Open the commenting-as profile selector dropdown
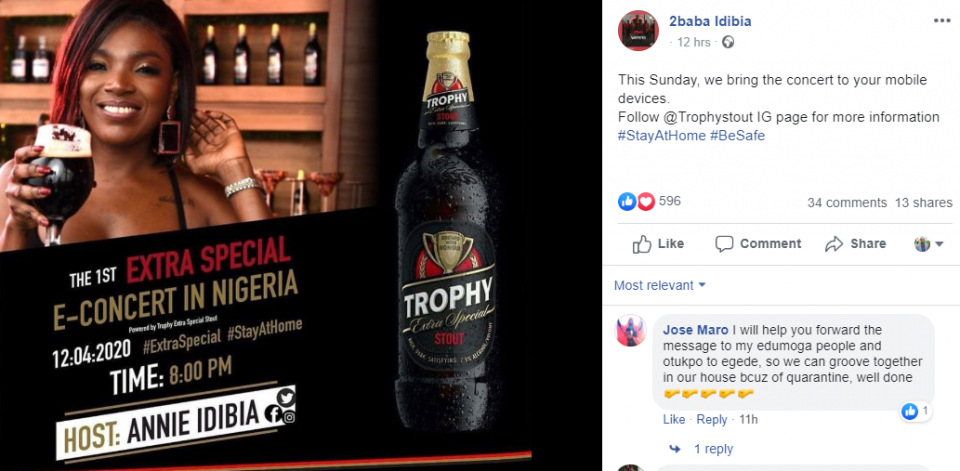This screenshot has width=960, height=471. pos(929,244)
